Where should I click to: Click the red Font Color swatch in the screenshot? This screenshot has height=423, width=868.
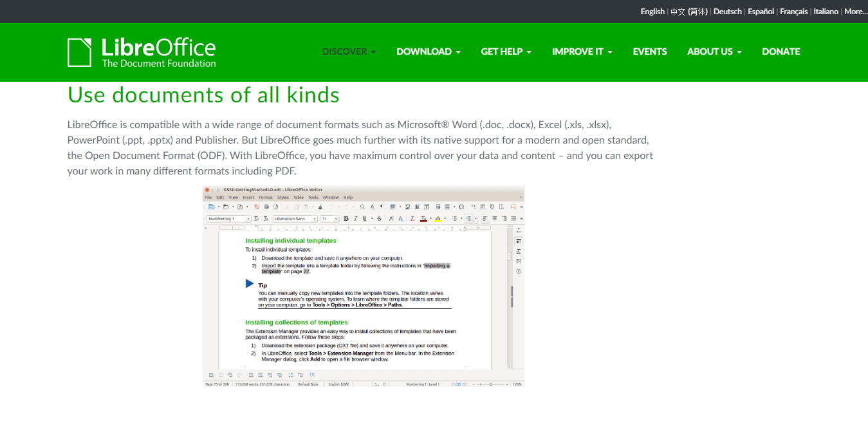pyautogui.click(x=423, y=219)
